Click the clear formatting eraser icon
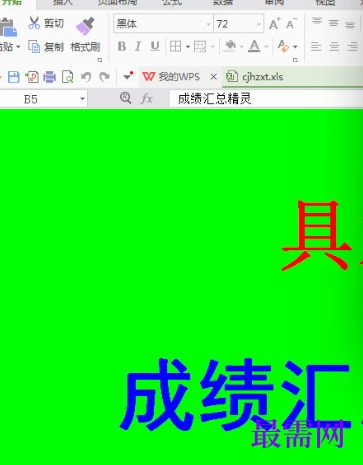 pos(283,46)
